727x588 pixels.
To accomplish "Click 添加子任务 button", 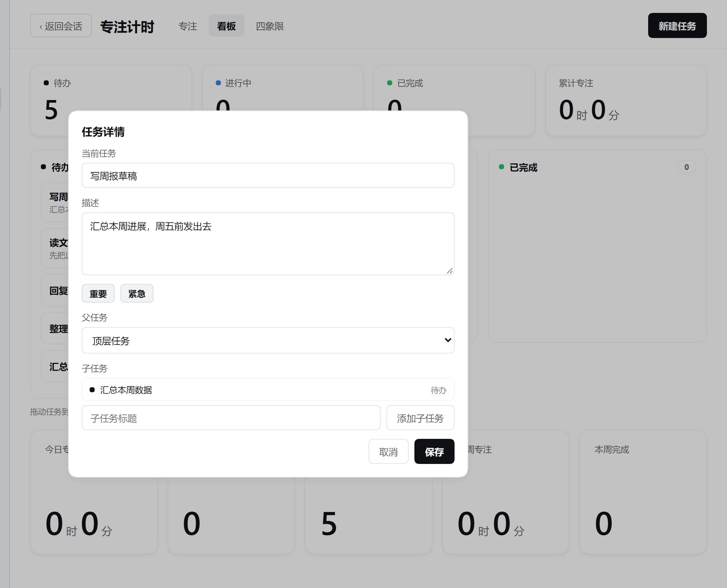I will point(420,418).
